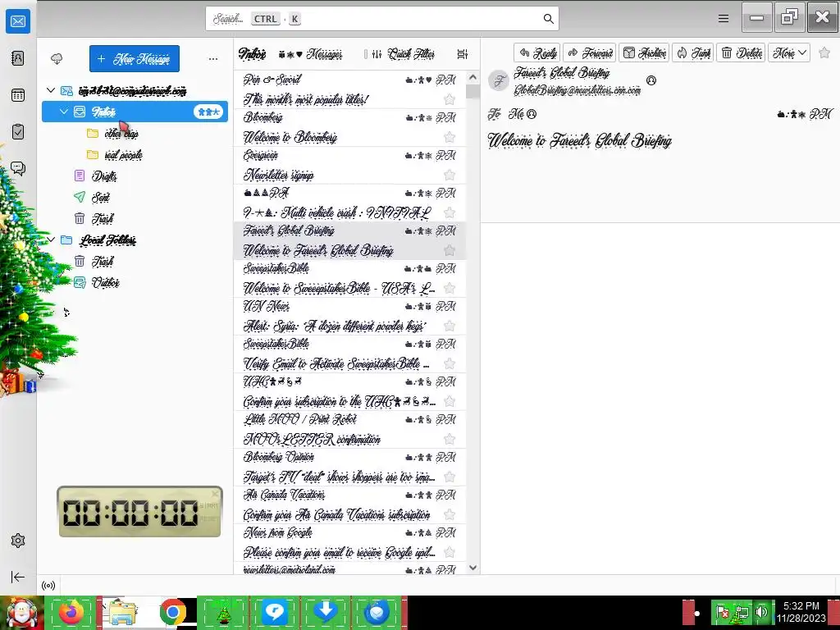840x630 pixels.
Task: Open the account Trash folder
Action: coord(102,218)
